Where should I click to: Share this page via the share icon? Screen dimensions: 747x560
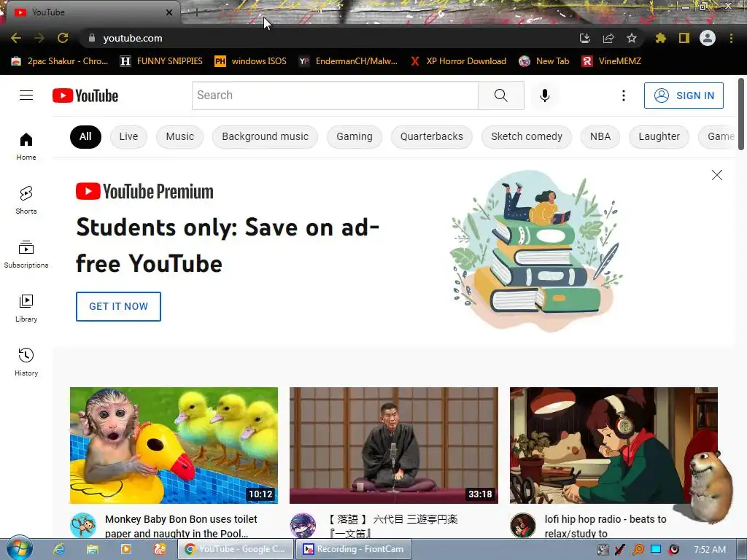[608, 38]
